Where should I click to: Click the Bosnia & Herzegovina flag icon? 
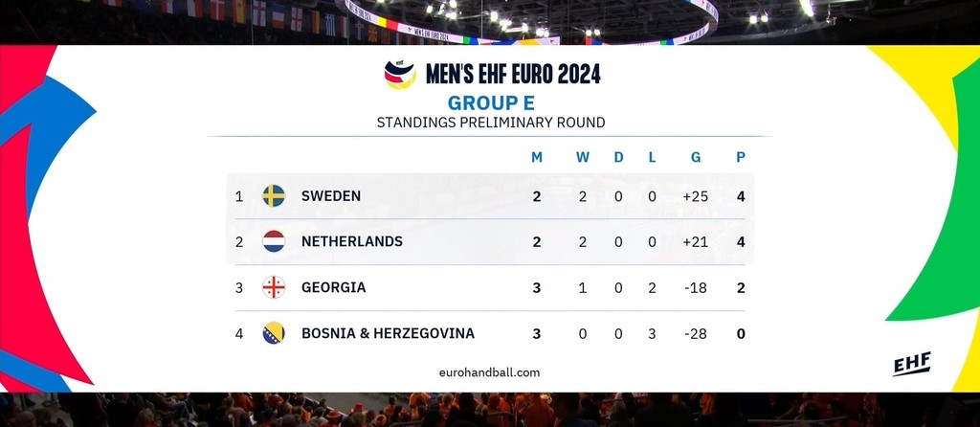(x=274, y=333)
